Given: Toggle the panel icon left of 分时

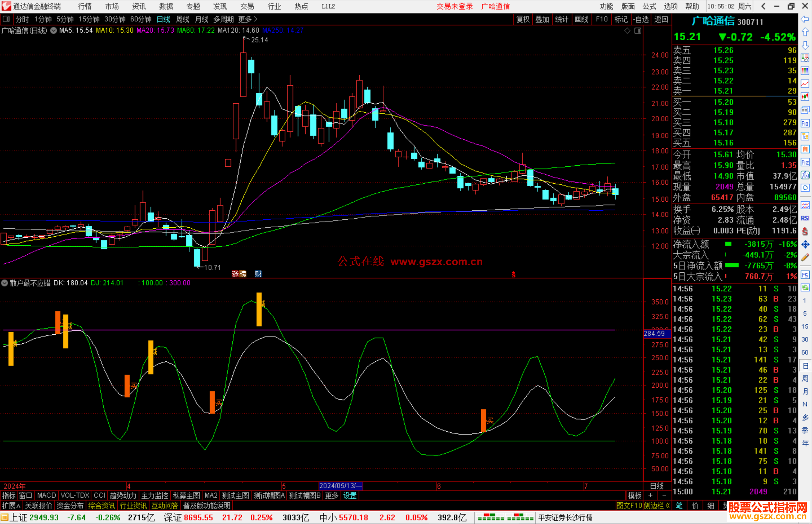Looking at the screenshot, I should pyautogui.click(x=6, y=19).
